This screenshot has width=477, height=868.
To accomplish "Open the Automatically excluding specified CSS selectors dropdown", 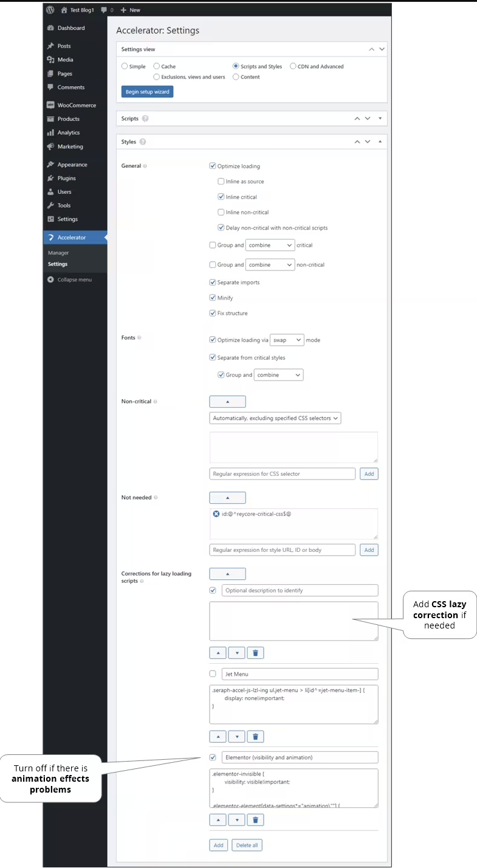I will click(275, 418).
